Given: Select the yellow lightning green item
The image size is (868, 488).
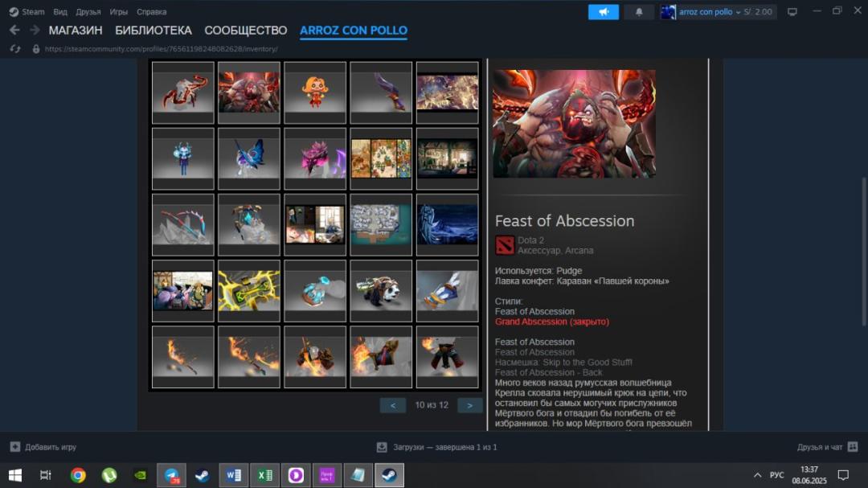Looking at the screenshot, I should 249,291.
